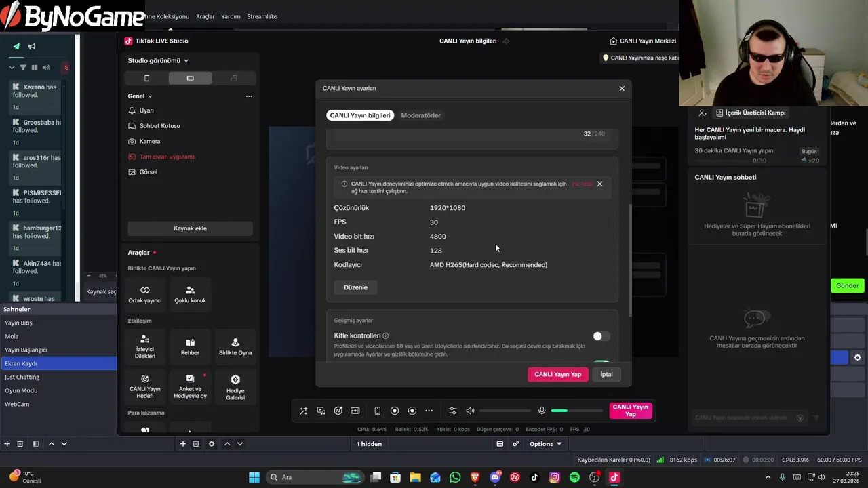Click the green Gönder button
The image size is (868, 488).
[x=847, y=285]
